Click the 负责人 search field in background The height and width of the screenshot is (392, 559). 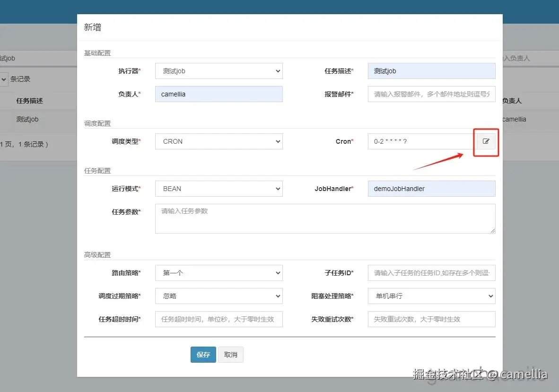click(531, 58)
